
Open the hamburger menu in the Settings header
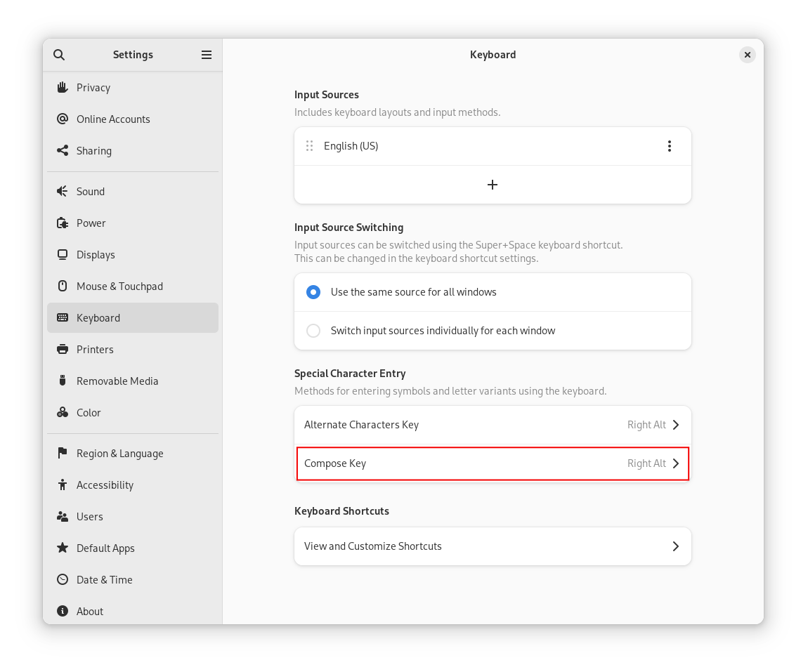207,55
